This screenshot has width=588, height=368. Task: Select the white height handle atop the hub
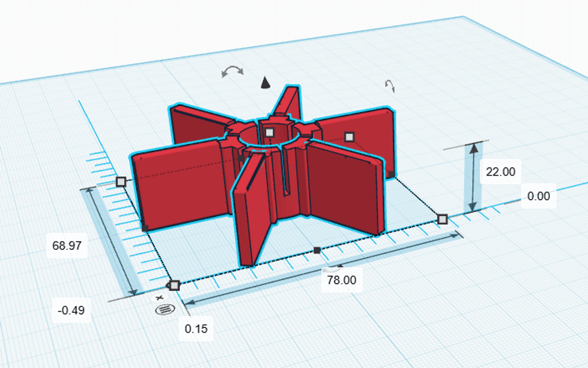click(269, 132)
